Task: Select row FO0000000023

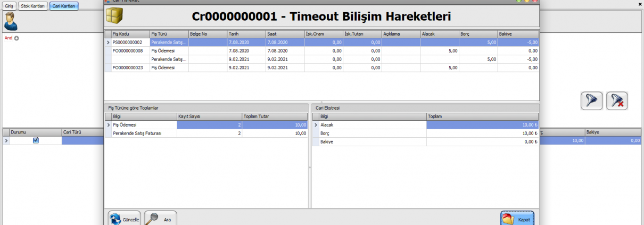Action: 321,68
